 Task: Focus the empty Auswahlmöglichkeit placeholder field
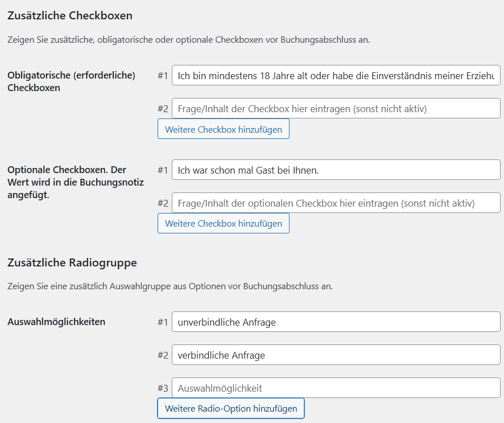point(336,388)
